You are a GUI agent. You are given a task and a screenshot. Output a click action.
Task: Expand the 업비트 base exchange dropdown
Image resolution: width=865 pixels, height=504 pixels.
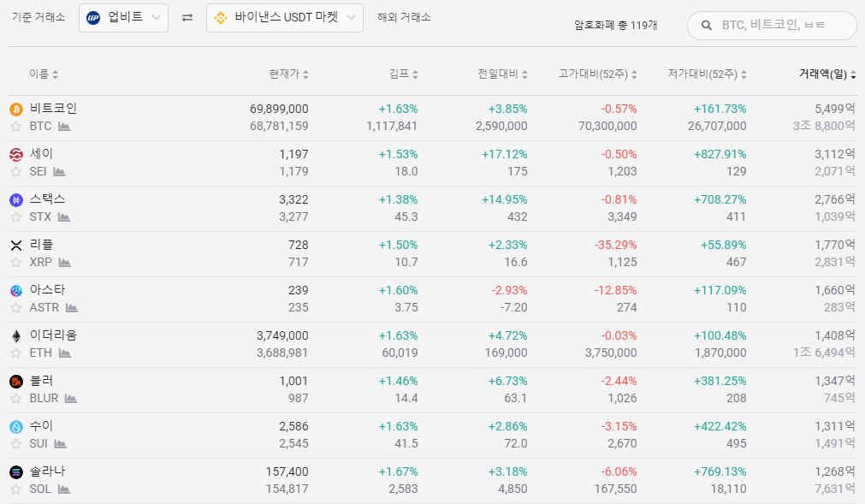[x=123, y=18]
